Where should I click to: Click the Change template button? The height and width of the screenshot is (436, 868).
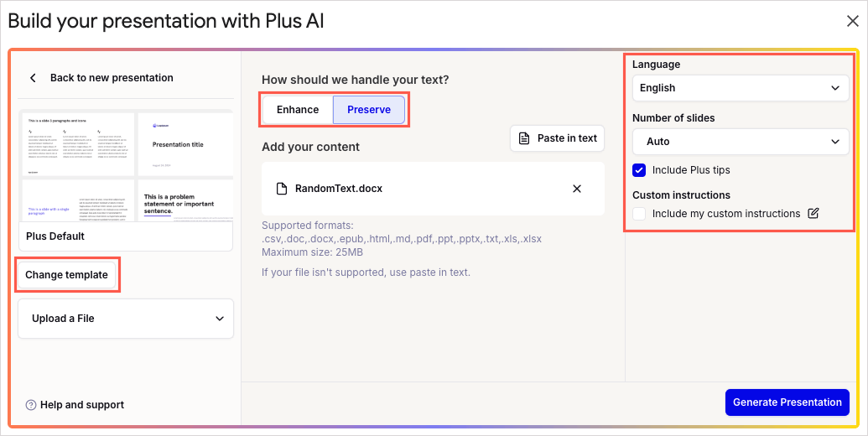[66, 275]
